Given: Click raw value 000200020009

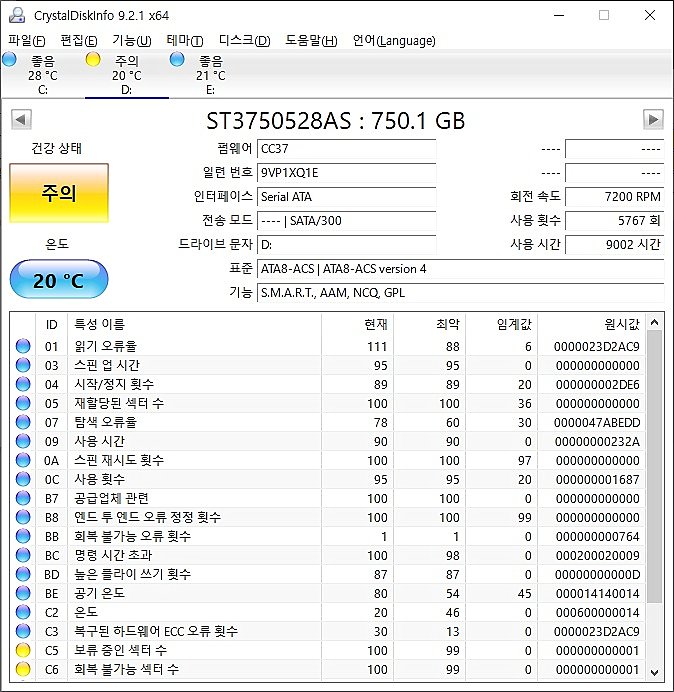Looking at the screenshot, I should tap(597, 555).
